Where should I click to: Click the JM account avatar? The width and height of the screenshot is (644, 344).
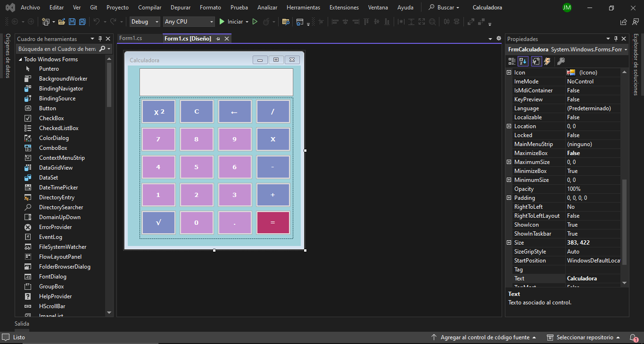[567, 8]
